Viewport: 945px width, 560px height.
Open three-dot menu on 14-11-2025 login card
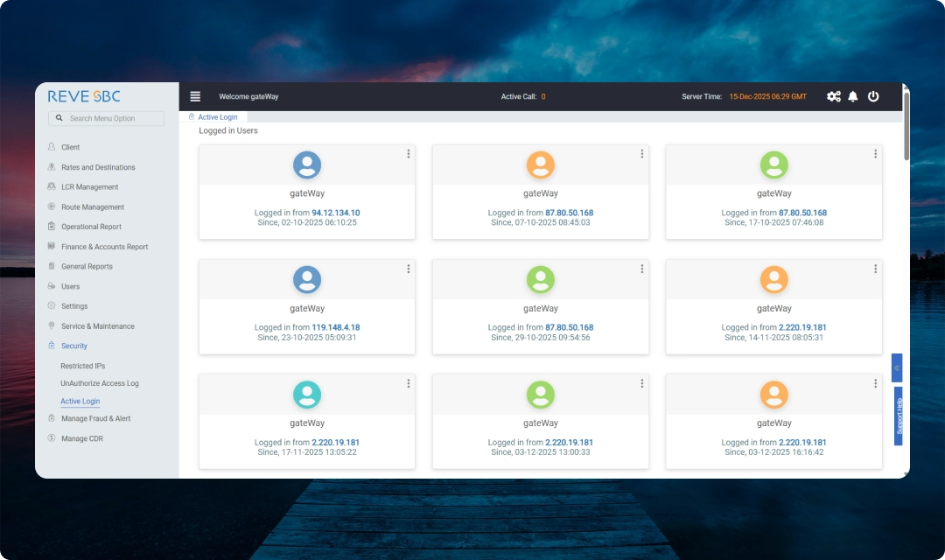click(x=875, y=269)
